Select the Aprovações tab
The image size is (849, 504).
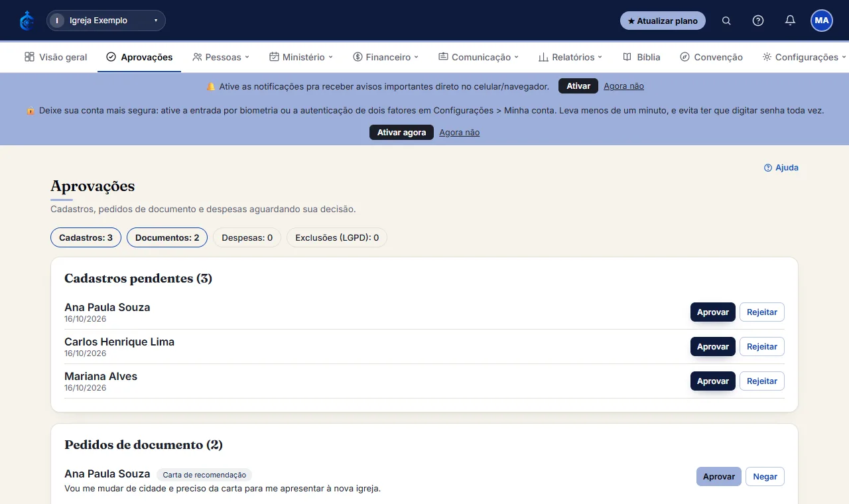139,57
